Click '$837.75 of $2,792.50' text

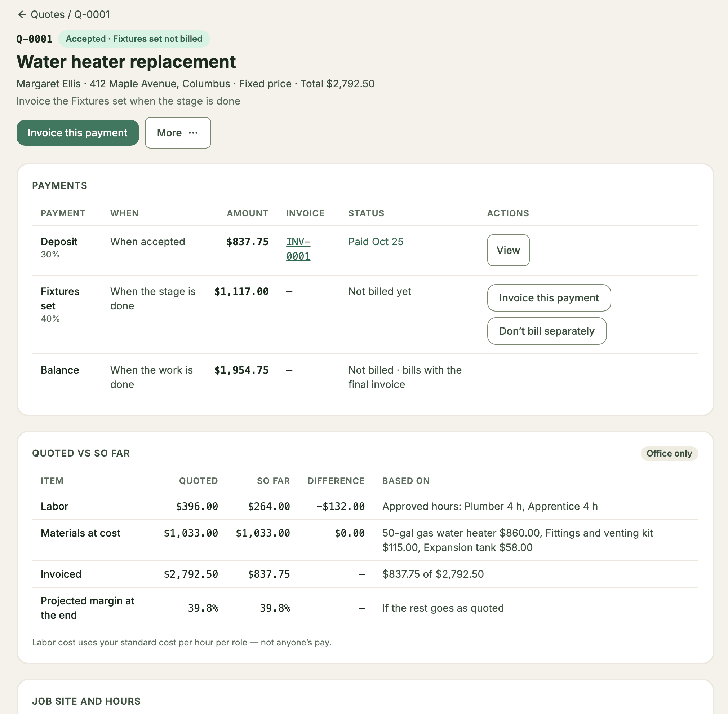pyautogui.click(x=433, y=574)
